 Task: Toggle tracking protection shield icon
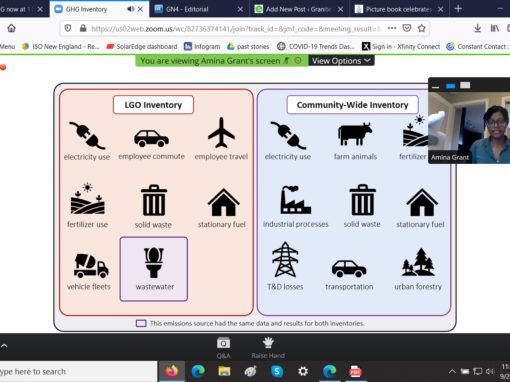[x=68, y=28]
